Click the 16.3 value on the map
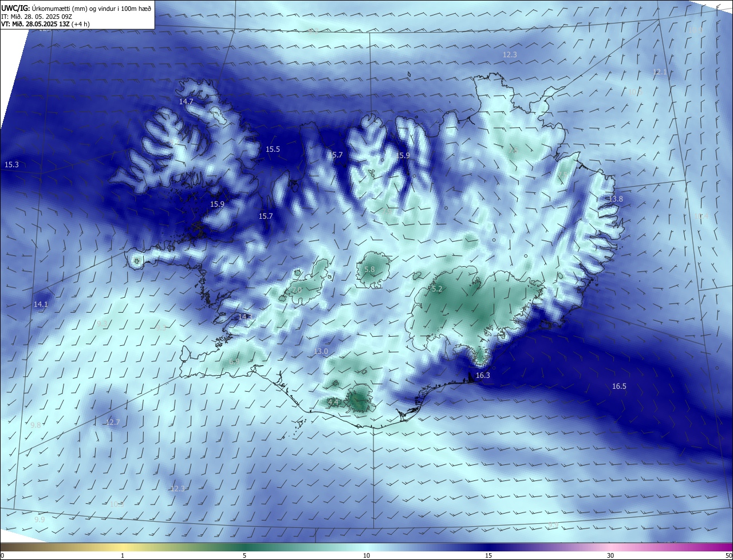Image resolution: width=733 pixels, height=560 pixels. tap(483, 376)
